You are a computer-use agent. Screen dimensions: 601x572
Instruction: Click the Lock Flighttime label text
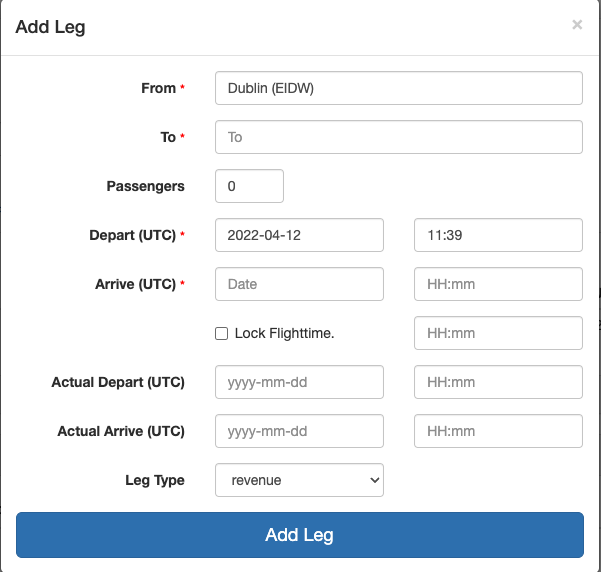pos(284,333)
